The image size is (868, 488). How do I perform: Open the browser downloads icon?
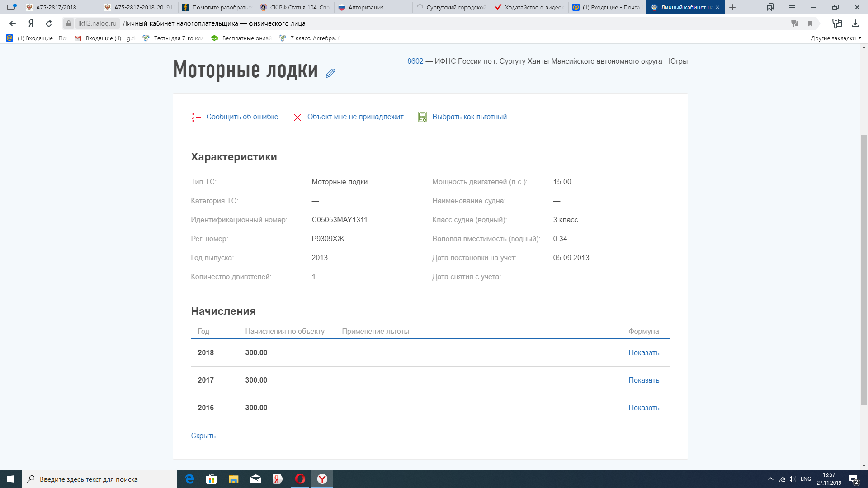(855, 23)
